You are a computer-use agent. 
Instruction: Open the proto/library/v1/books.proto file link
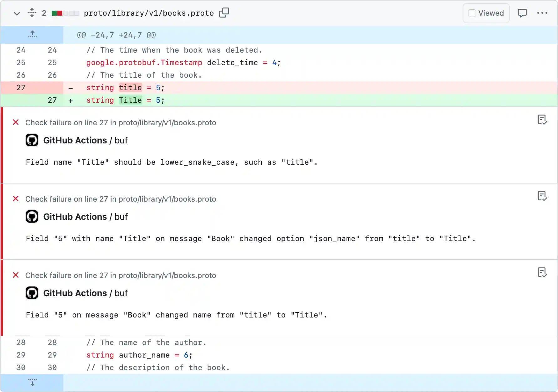coord(149,13)
